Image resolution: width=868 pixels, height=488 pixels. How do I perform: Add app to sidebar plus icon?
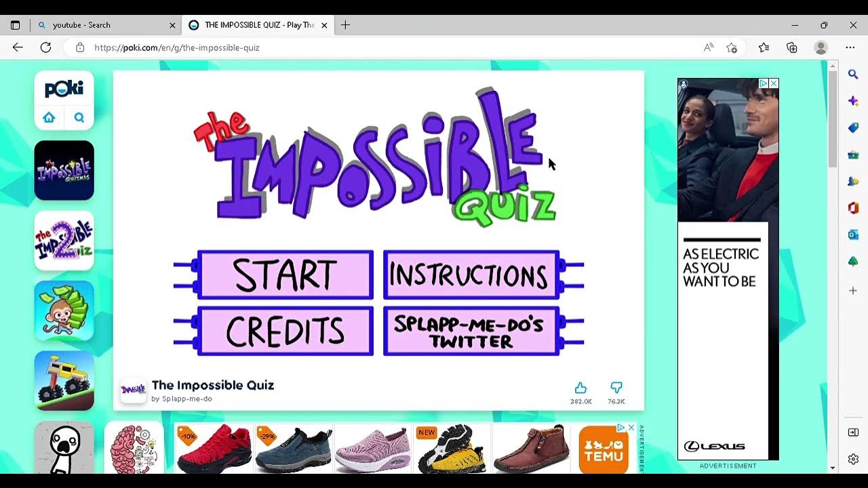tap(853, 290)
